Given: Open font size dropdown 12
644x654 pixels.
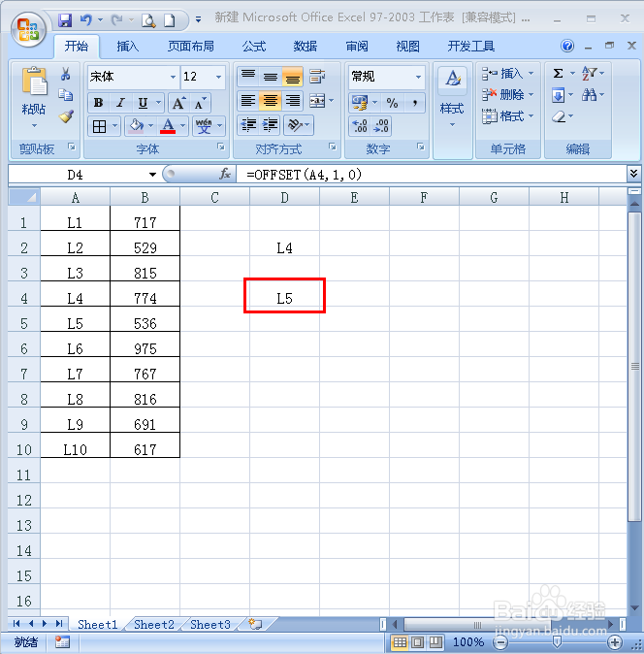Looking at the screenshot, I should pos(218,77).
